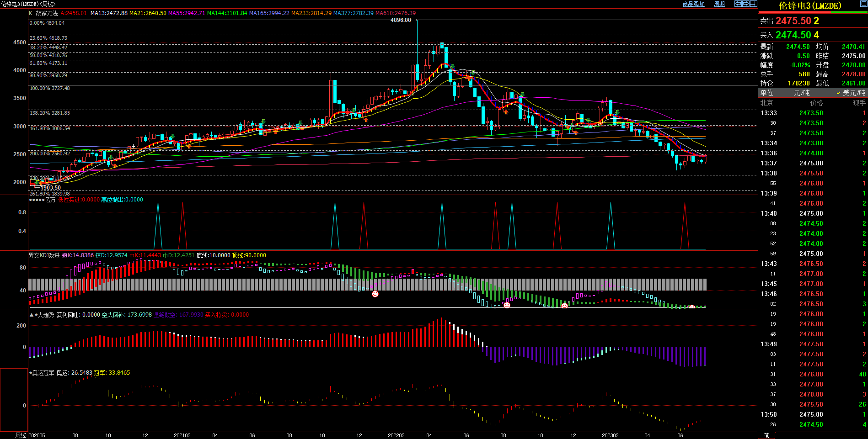Click the 4896.00 peak price label
The height and width of the screenshot is (439, 868).
(401, 20)
